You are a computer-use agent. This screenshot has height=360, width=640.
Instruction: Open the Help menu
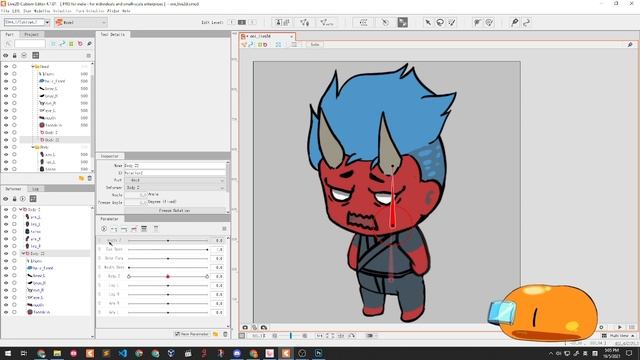126,11
